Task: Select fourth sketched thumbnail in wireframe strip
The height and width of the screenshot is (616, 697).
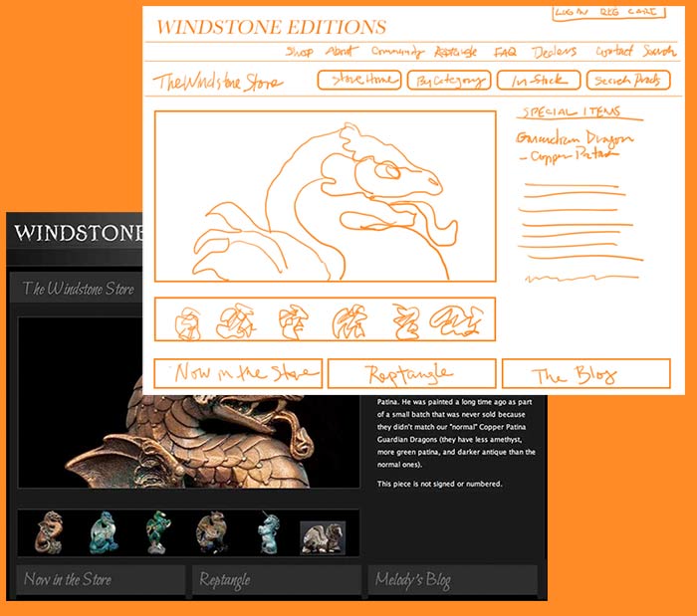Action: tap(349, 321)
